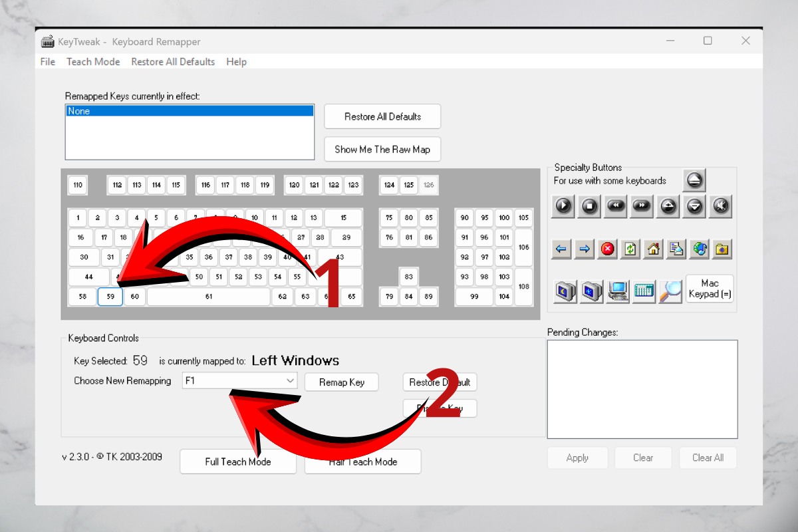This screenshot has width=798, height=532.
Task: Click the Mail envelope specialty button
Action: 676,249
